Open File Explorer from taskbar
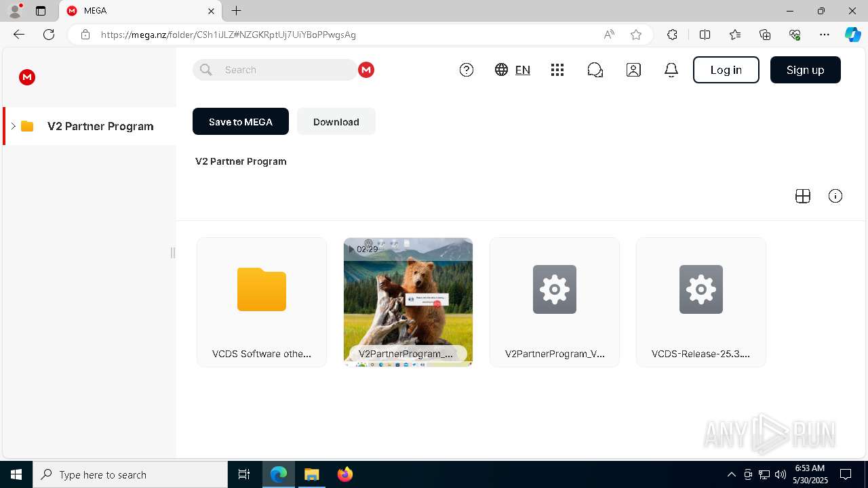The width and height of the screenshot is (868, 488). click(311, 474)
